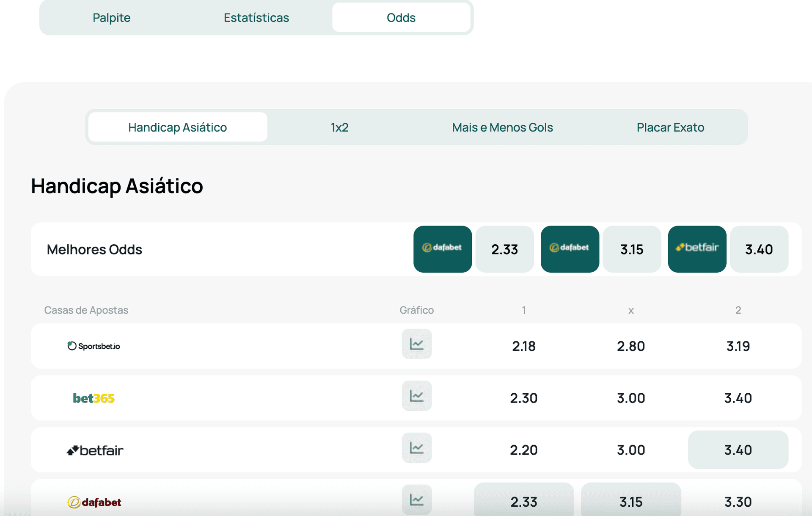Click Sportsbet.io draw odds 2.80
The image size is (812, 516).
tap(631, 346)
